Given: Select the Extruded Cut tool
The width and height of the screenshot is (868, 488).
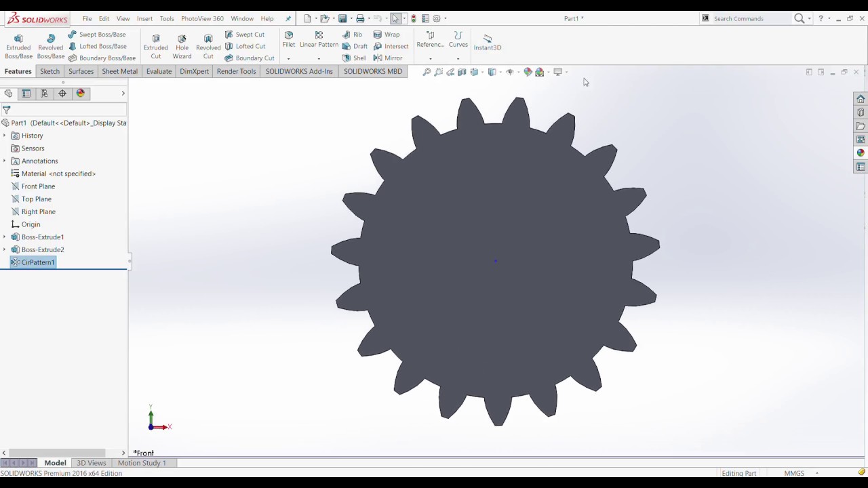Looking at the screenshot, I should coord(156,47).
